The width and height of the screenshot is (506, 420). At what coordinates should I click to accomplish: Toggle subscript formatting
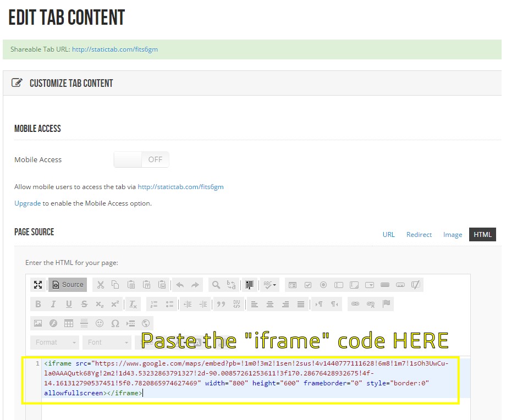pyautogui.click(x=100, y=304)
